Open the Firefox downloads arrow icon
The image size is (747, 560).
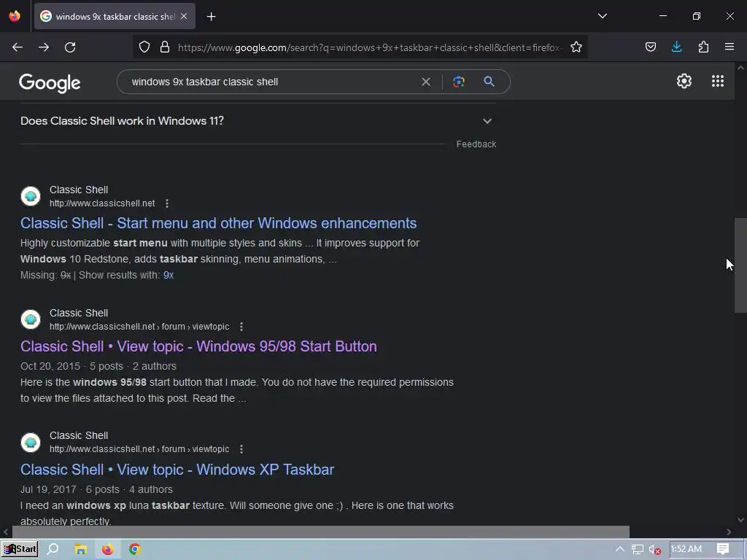click(x=676, y=47)
